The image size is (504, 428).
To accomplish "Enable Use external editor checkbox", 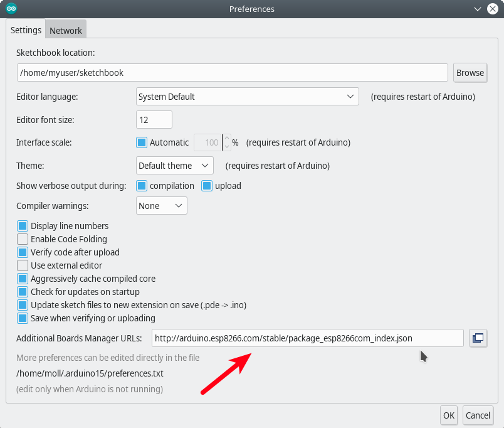I will [x=23, y=265].
